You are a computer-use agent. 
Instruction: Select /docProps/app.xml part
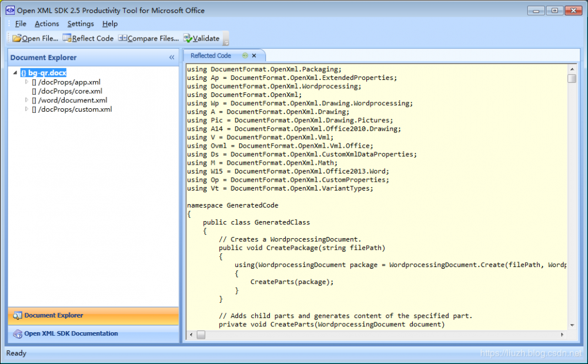point(69,82)
